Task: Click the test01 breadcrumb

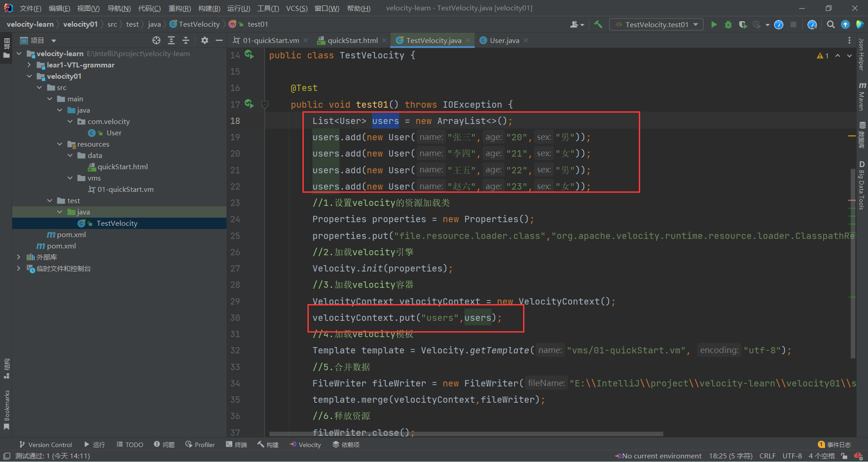Action: point(257,24)
